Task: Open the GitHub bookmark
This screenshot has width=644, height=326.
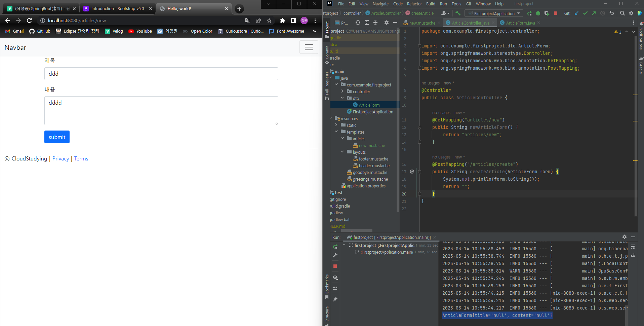Action: pyautogui.click(x=40, y=31)
